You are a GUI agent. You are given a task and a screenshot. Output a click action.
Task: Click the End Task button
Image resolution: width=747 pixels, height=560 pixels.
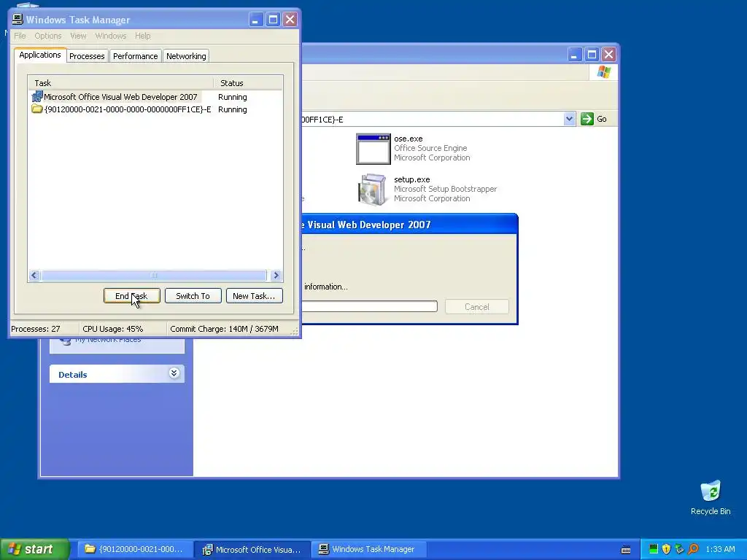click(x=131, y=296)
